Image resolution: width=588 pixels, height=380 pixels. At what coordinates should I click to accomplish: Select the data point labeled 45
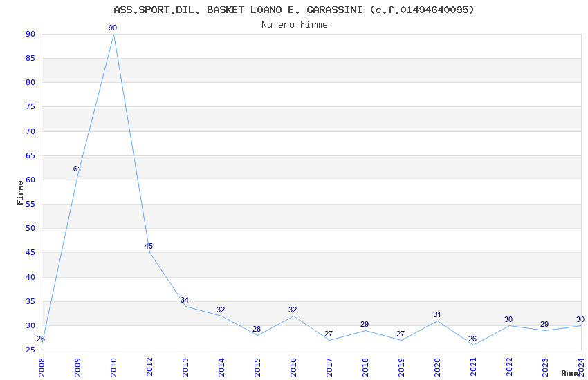[149, 246]
